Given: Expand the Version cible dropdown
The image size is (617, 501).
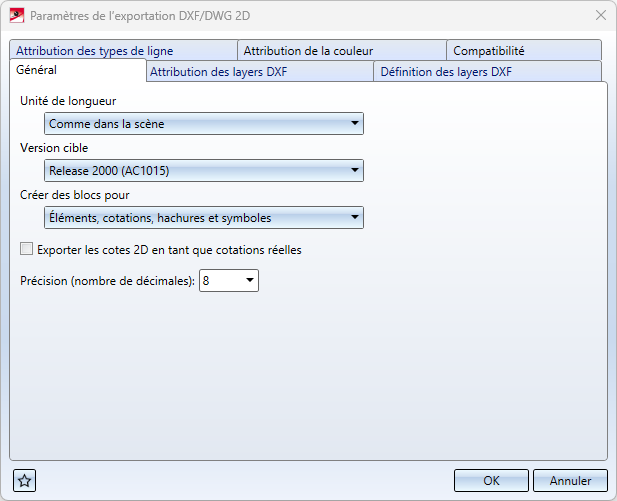Looking at the screenshot, I should [355, 171].
